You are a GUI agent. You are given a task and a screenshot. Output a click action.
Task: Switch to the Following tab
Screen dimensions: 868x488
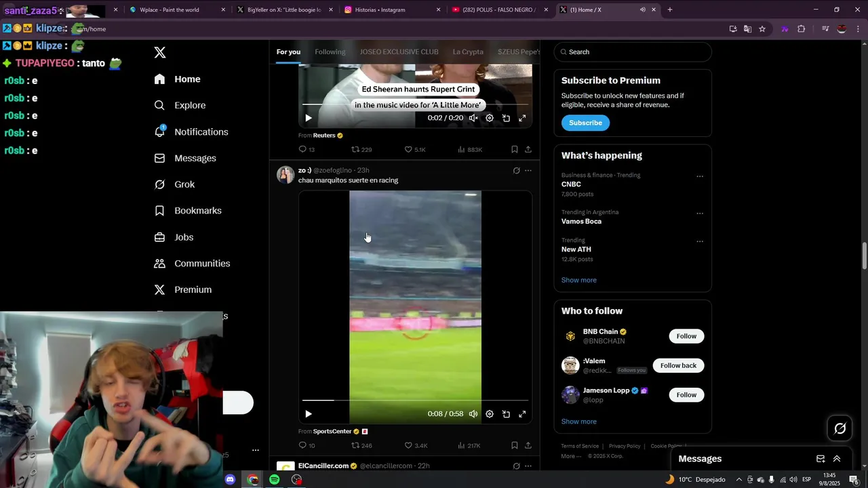[x=330, y=52]
